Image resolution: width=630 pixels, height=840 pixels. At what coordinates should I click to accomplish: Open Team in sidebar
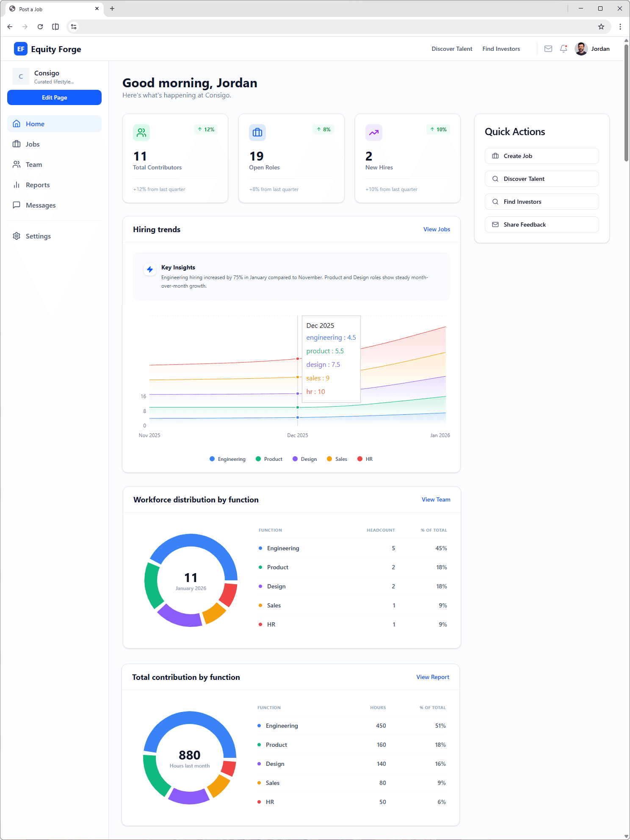[54, 164]
